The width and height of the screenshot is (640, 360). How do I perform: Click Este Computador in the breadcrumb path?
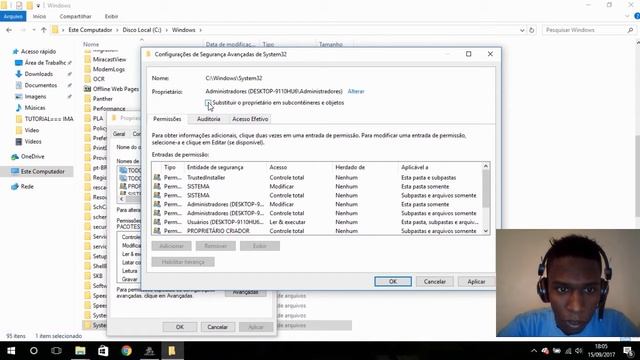click(x=90, y=30)
